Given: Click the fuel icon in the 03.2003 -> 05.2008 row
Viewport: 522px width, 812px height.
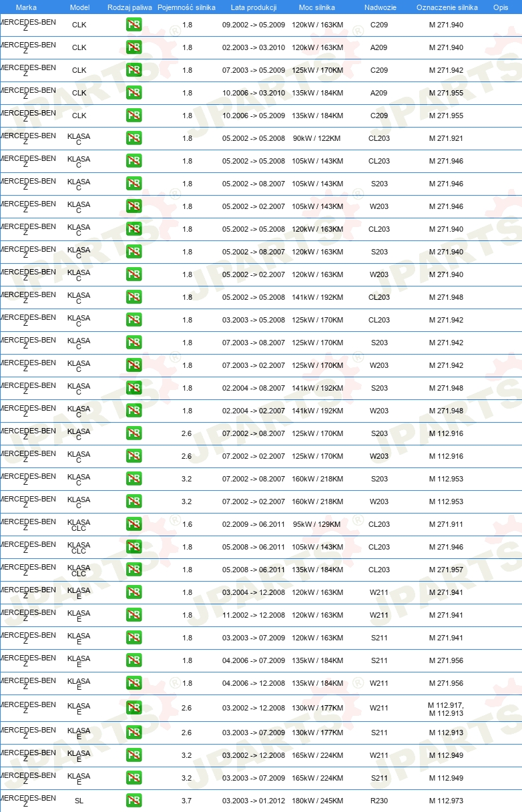Looking at the screenshot, I should 134,320.
